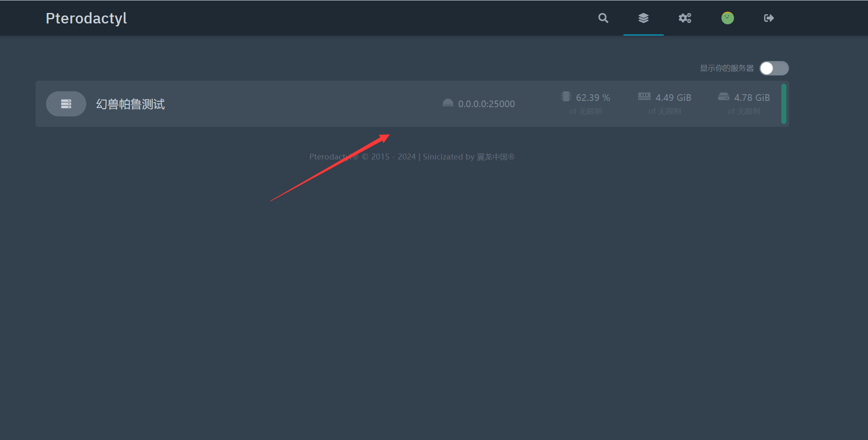Screen dimensions: 868x440
Task: Click the 4.49 GiB memory value
Action: tap(673, 98)
